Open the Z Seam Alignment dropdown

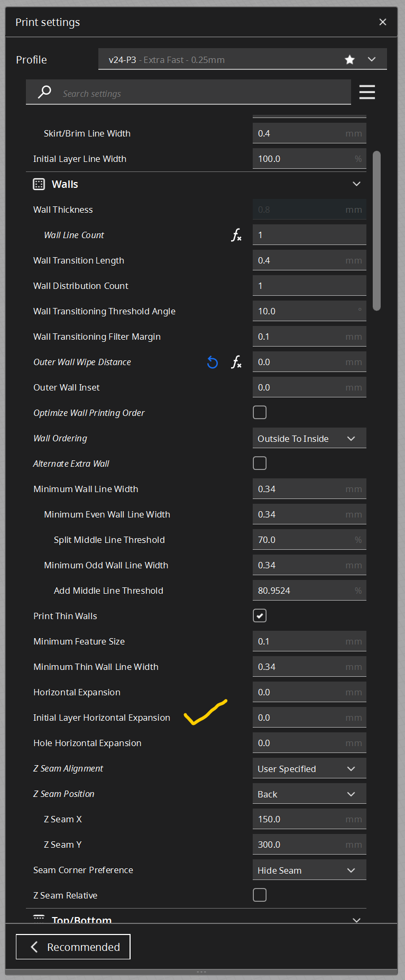[309, 768]
